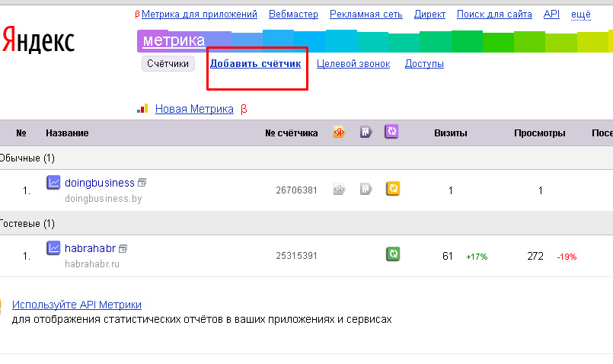This screenshot has width=613, height=364.
Task: Click grey Yandex icon in doingbusiness row
Action: [339, 190]
